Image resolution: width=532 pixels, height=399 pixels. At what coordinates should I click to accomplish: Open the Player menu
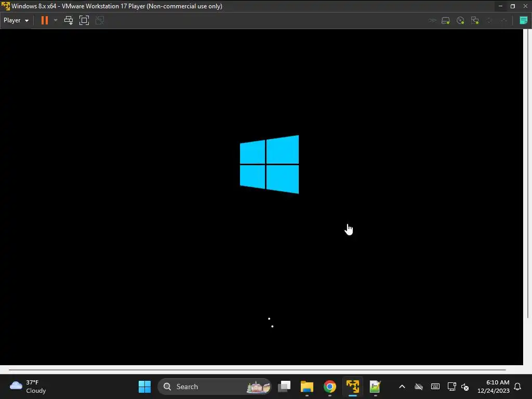(x=16, y=20)
